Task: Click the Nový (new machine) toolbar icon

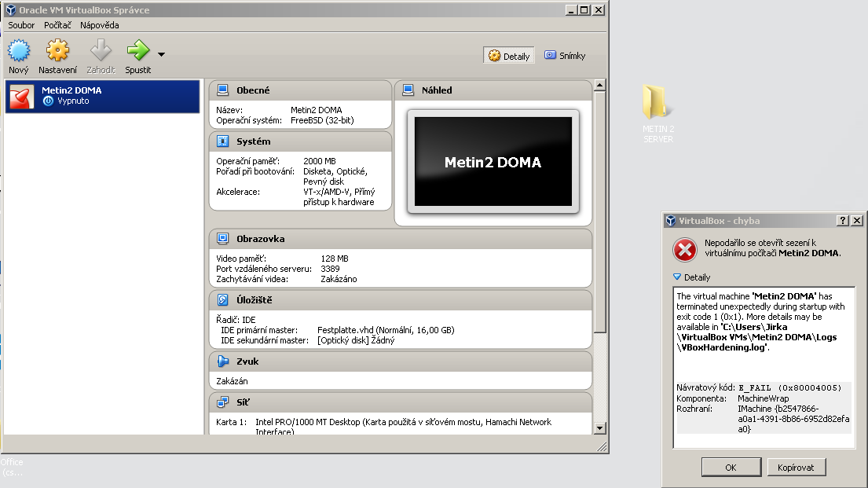Action: (x=19, y=50)
